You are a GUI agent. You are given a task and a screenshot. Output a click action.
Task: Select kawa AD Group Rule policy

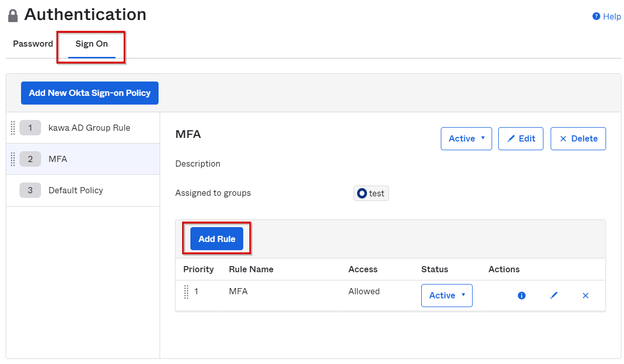coord(89,128)
